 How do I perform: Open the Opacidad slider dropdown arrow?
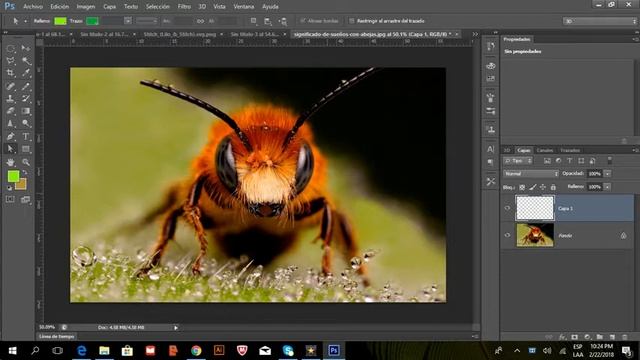[x=607, y=174]
